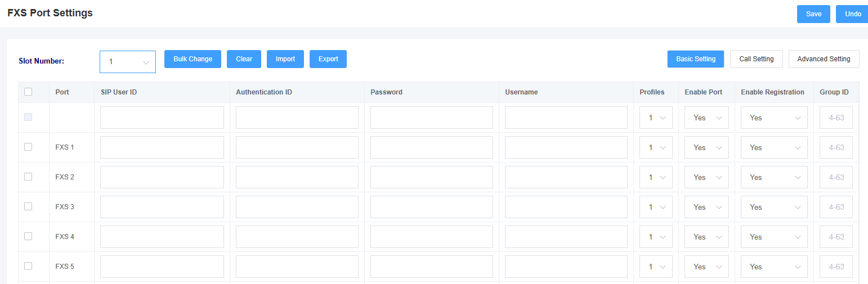The height and width of the screenshot is (284, 868).
Task: Click the Group ID field for FXS 4
Action: click(x=836, y=237)
